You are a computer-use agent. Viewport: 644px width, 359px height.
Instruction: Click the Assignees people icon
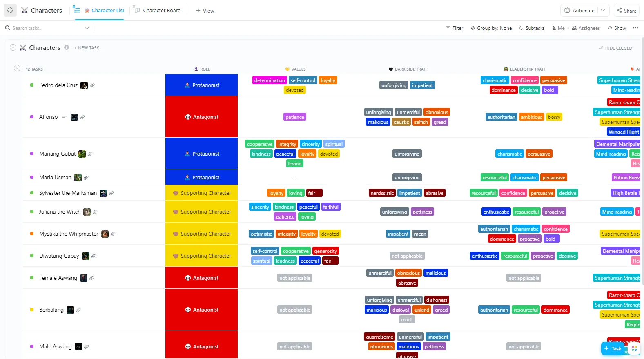pos(574,28)
